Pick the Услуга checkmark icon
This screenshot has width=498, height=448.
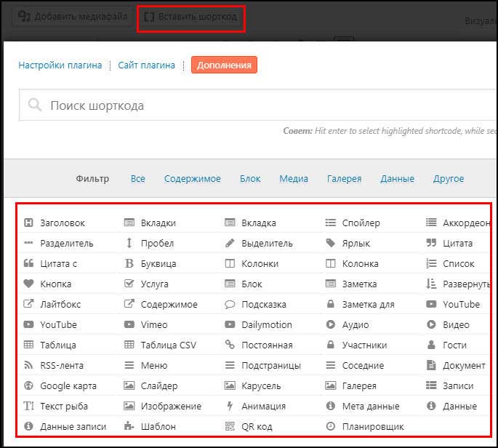(129, 284)
